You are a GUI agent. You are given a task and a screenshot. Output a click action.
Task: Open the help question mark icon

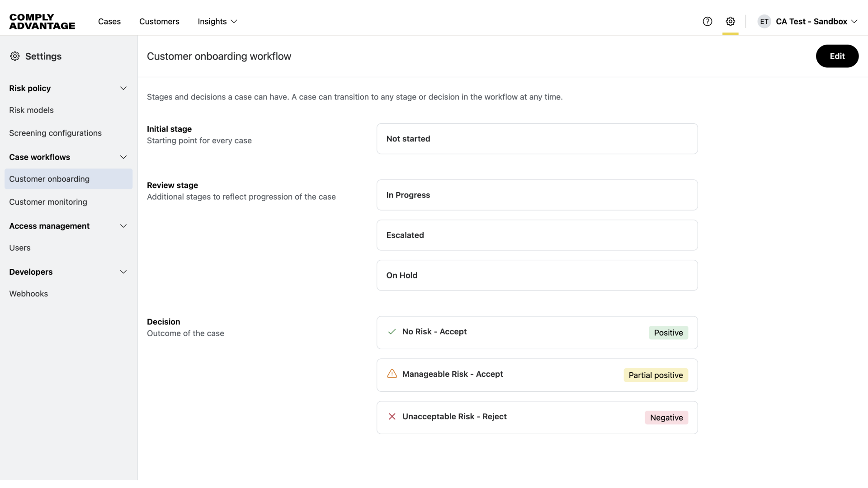click(708, 21)
